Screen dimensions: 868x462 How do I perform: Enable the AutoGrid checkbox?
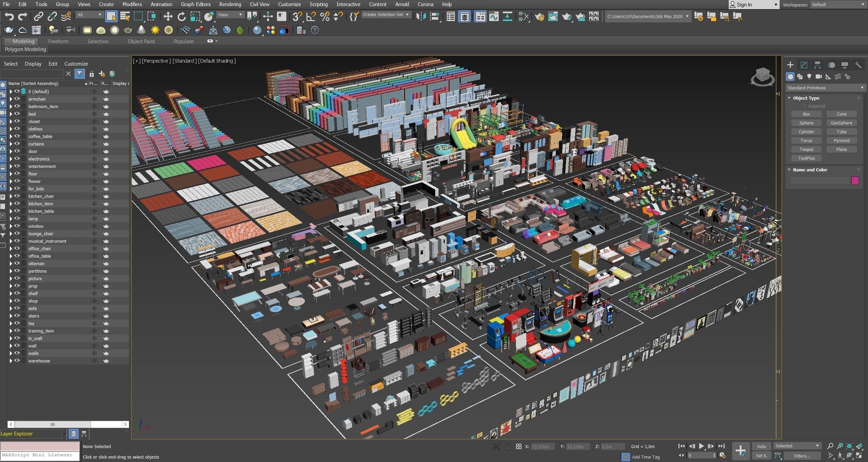804,106
